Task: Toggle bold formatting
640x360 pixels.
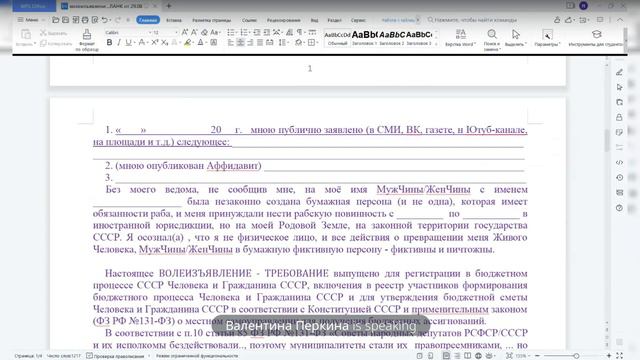Action: pos(109,42)
